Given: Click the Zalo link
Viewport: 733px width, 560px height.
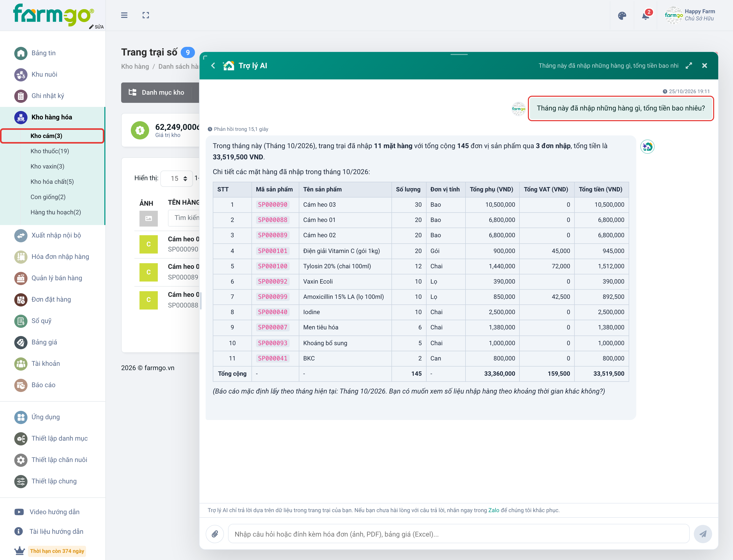Looking at the screenshot, I should coord(494,510).
